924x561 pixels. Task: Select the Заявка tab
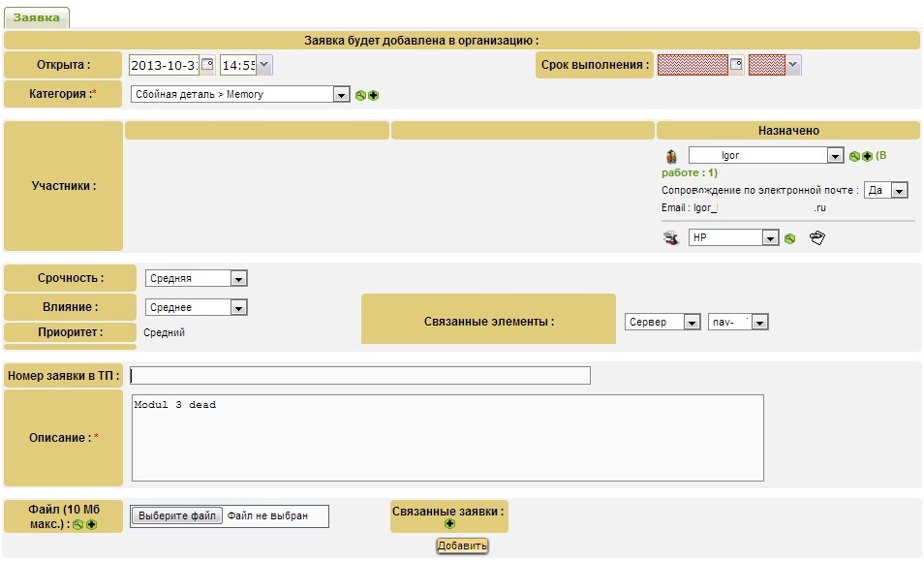tap(37, 17)
